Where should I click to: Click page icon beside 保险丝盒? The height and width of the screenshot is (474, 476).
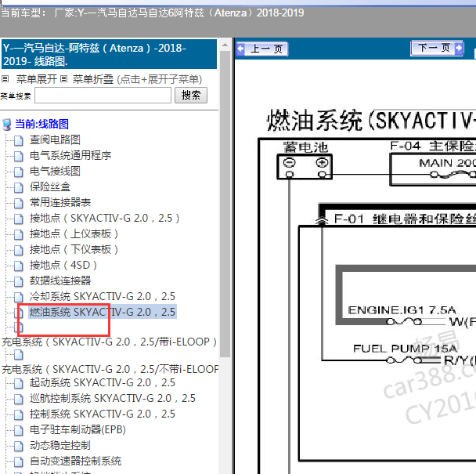click(x=19, y=188)
